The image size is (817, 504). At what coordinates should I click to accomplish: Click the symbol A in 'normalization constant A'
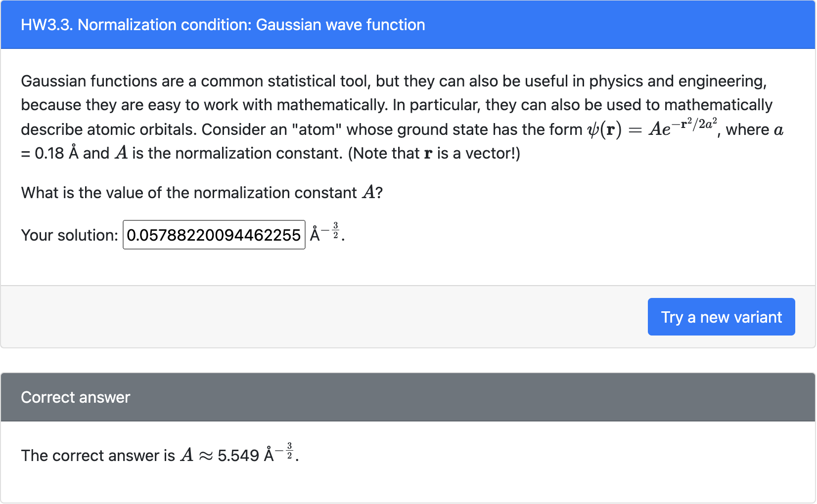tap(367, 193)
